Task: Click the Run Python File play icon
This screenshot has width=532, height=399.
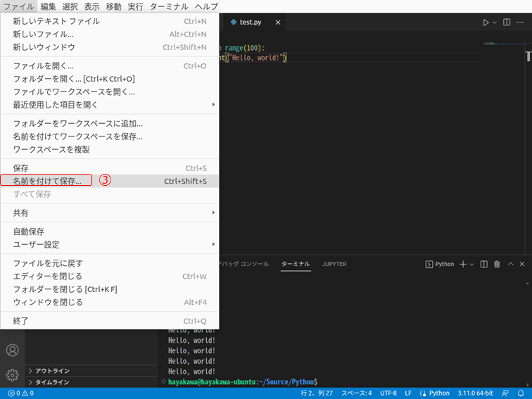Action: tap(485, 23)
